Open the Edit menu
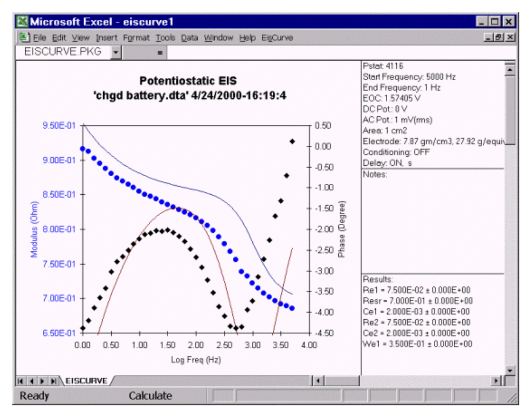This screenshot has height=406, width=532. pyautogui.click(x=59, y=38)
